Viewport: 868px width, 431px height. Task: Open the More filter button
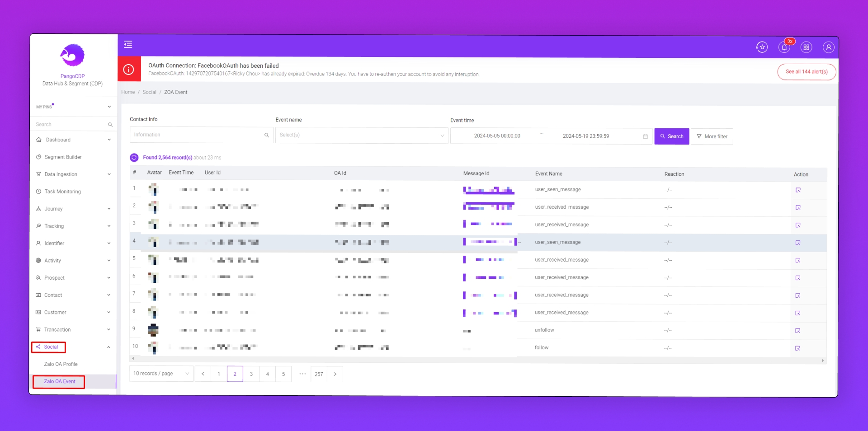coord(712,136)
